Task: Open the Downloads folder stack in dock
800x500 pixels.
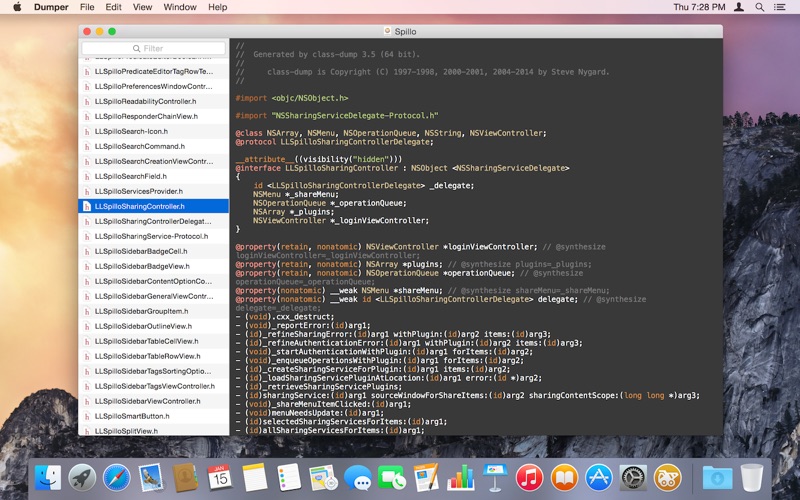Action: (717, 477)
